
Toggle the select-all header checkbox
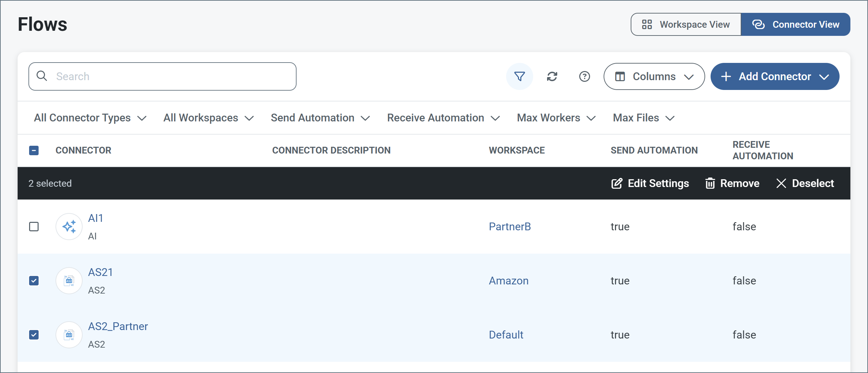pos(34,150)
